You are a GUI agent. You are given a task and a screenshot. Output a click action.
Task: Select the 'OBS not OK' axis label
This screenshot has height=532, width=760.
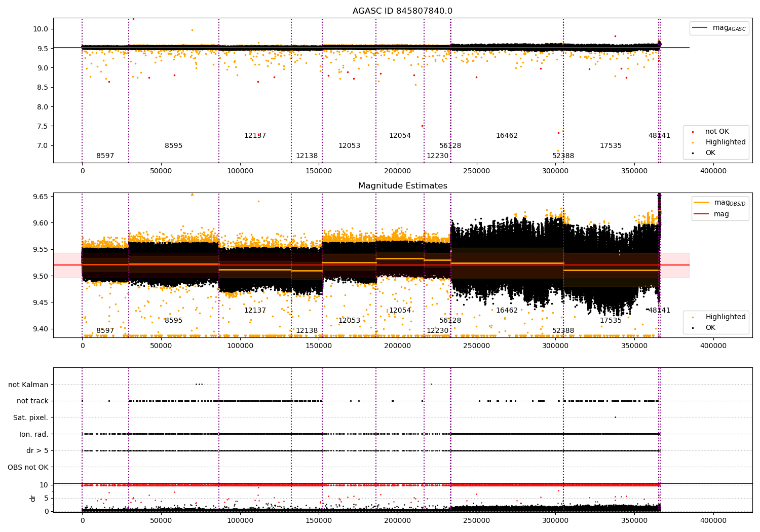point(28,467)
